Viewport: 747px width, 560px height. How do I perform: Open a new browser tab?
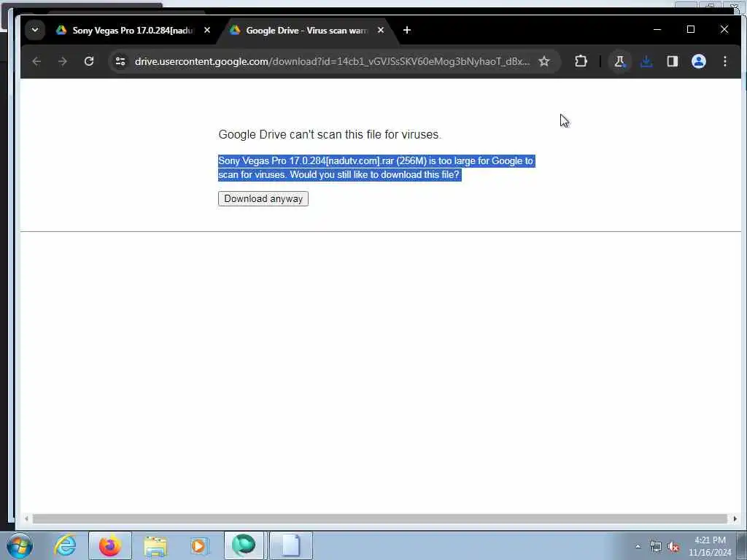click(407, 30)
